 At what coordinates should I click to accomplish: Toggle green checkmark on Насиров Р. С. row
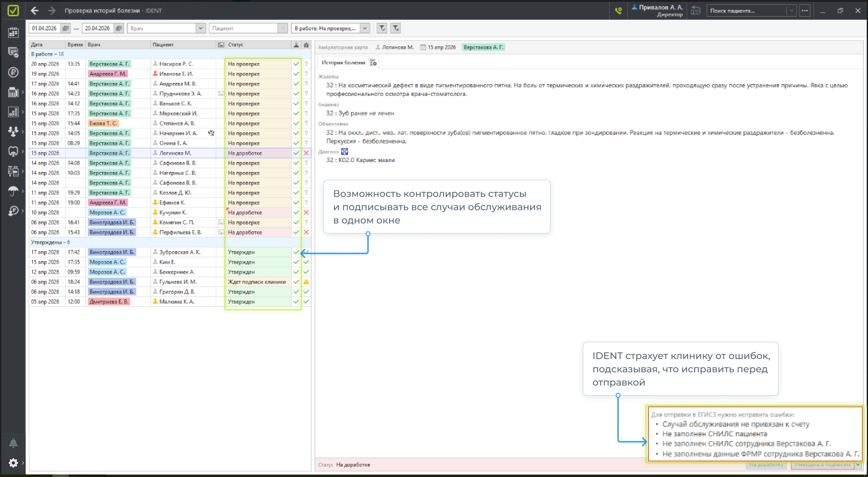(296, 64)
